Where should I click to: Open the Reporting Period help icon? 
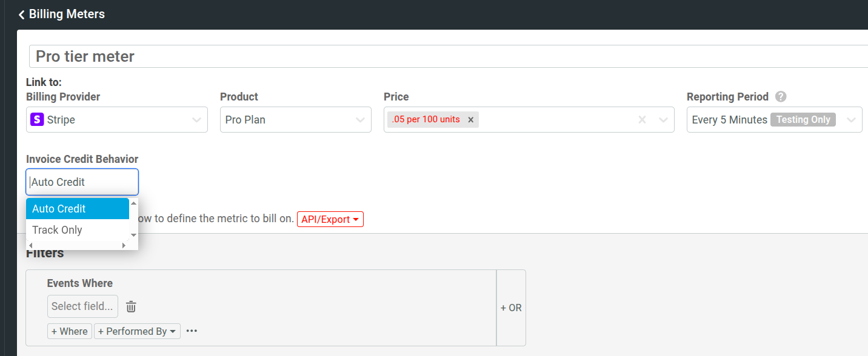tap(780, 96)
